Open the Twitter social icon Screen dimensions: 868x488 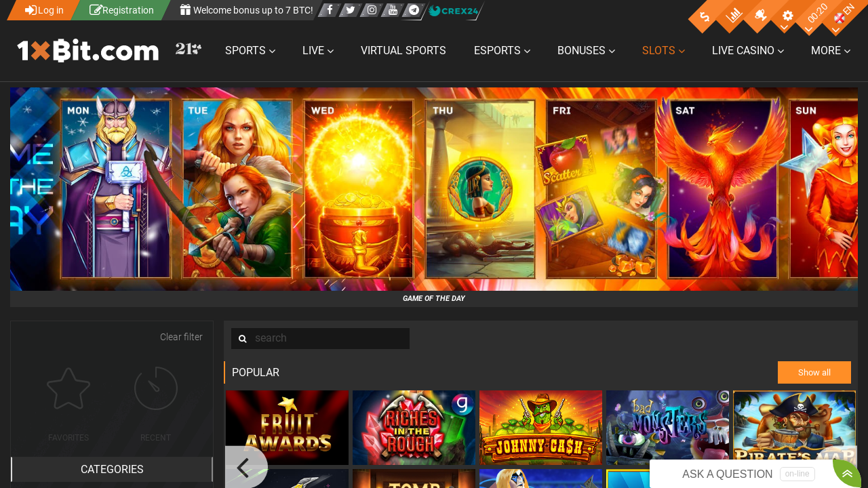(x=351, y=10)
